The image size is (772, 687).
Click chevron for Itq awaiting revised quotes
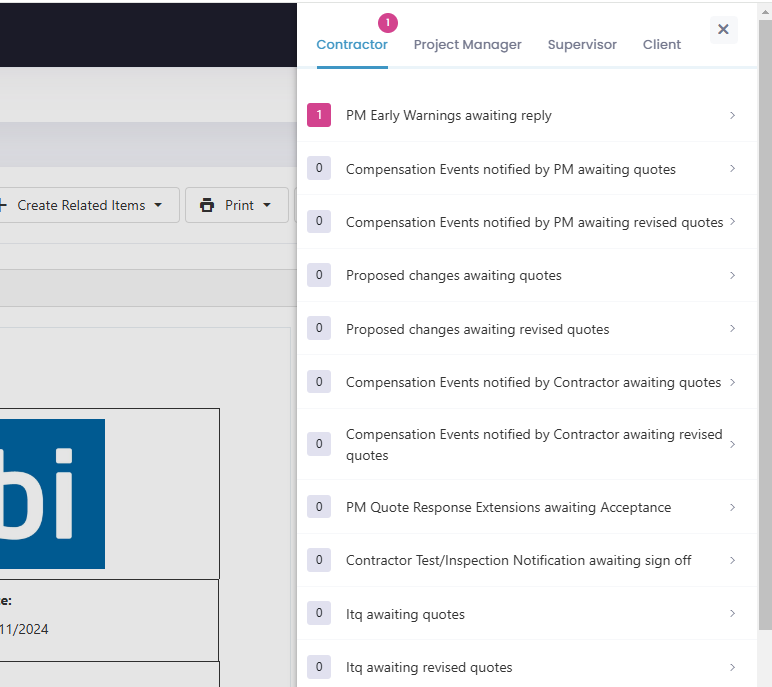(x=732, y=667)
